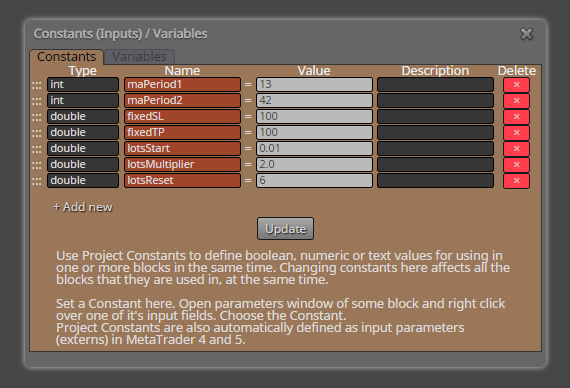Screen dimensions: 570x388
Task: Remove the fixedSL constant
Action: [x=516, y=117]
